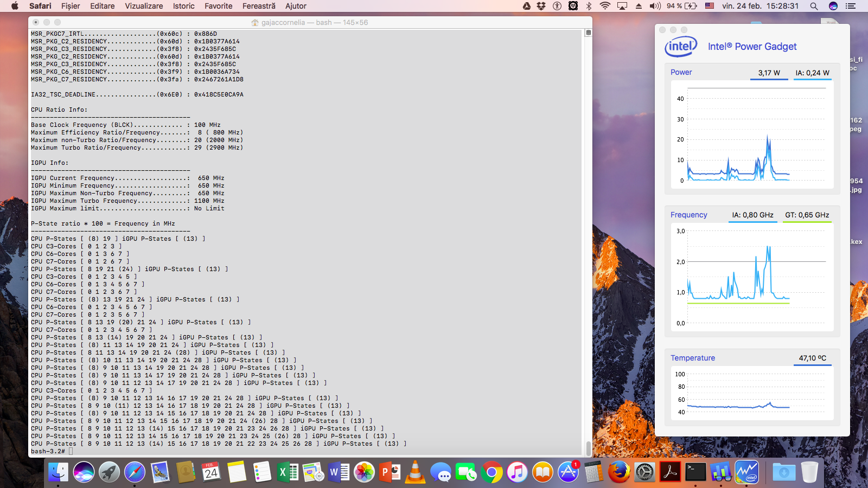Click the 47,10 ºC temperature reading
This screenshot has width=868, height=488.
pyautogui.click(x=813, y=358)
